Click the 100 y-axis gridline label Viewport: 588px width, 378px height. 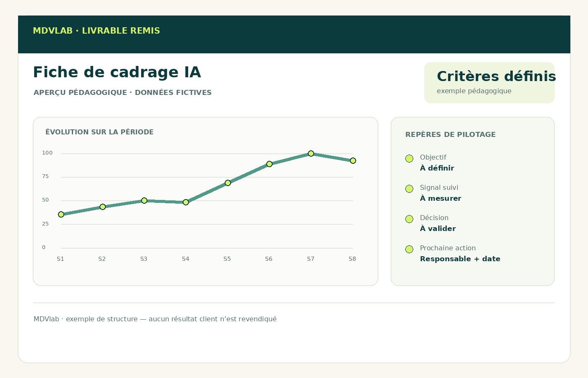tap(47, 153)
